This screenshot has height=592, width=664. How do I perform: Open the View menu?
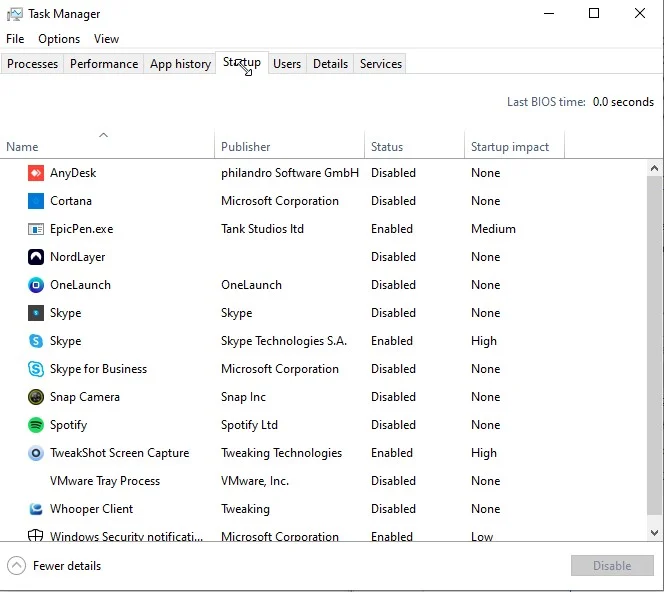[106, 39]
